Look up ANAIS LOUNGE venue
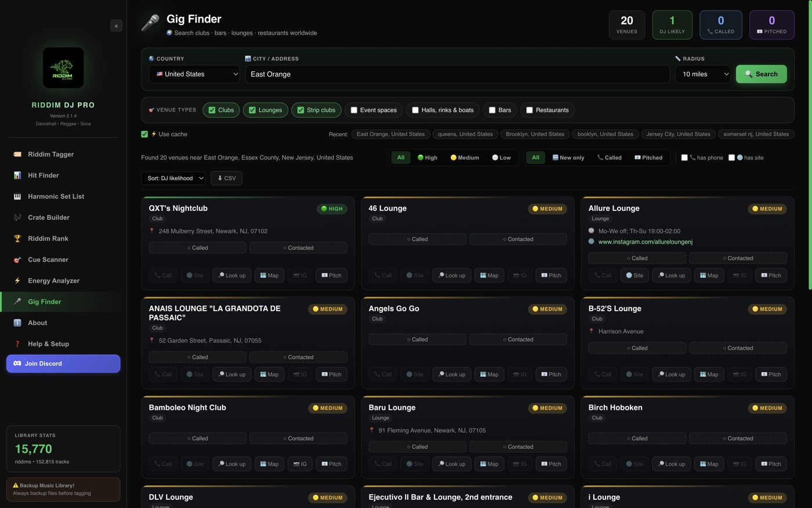Image resolution: width=812 pixels, height=508 pixels. click(x=232, y=374)
